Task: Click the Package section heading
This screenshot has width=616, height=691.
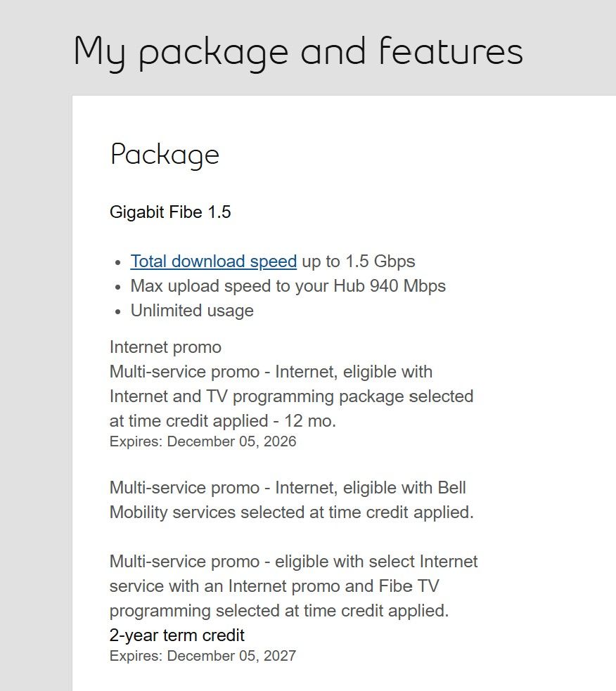Action: click(x=165, y=155)
